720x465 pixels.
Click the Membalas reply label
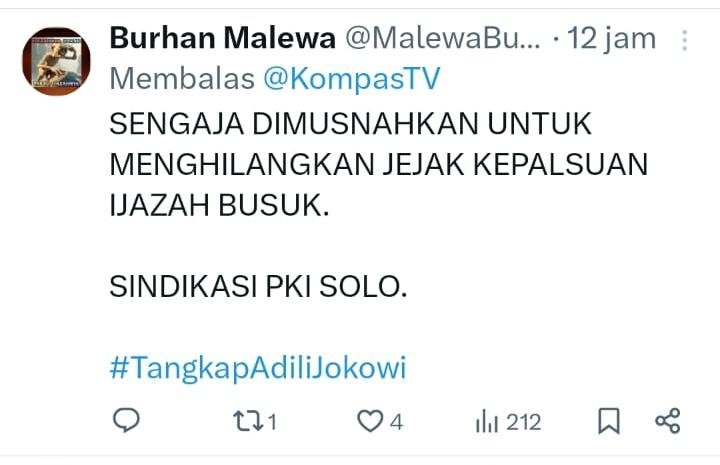[182, 78]
